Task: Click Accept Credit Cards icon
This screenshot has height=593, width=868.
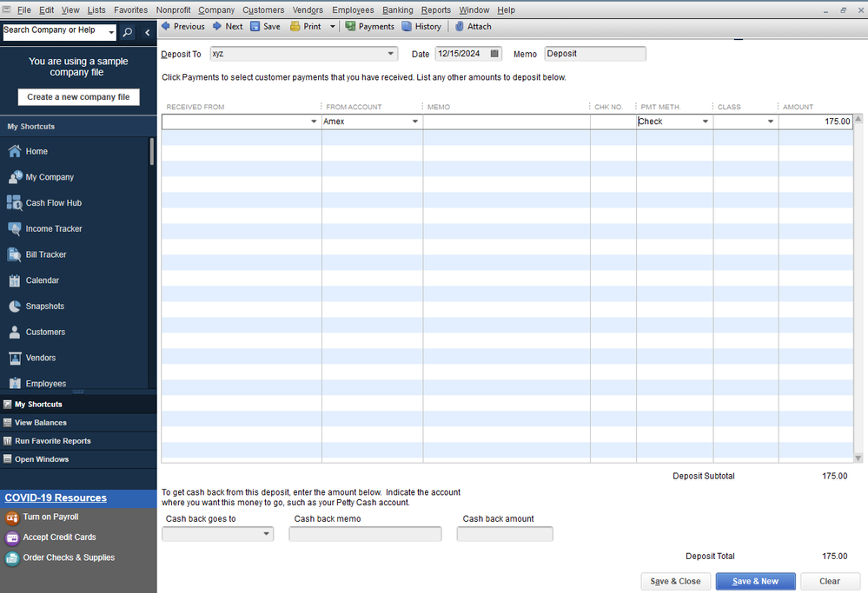Action: 11,537
